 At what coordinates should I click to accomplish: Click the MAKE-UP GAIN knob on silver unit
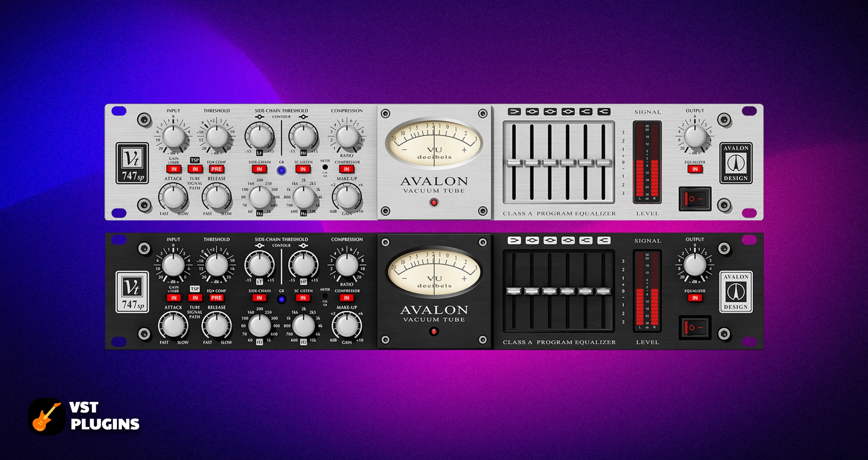click(347, 197)
